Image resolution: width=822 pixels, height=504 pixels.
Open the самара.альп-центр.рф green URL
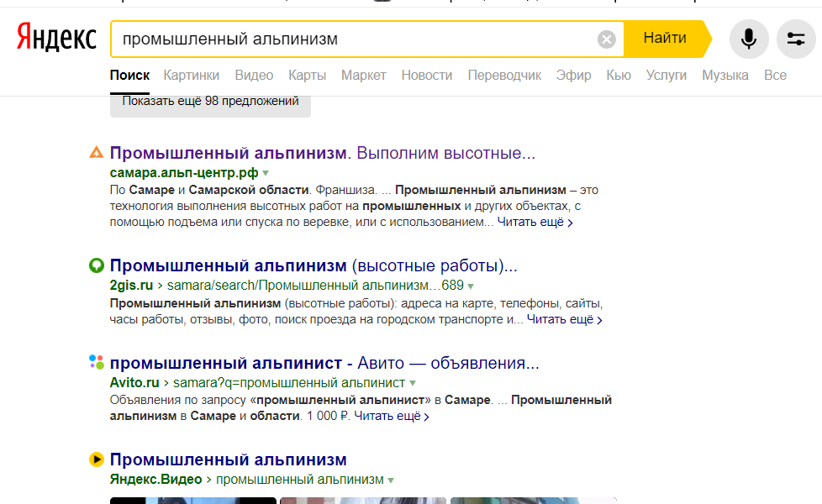[184, 173]
